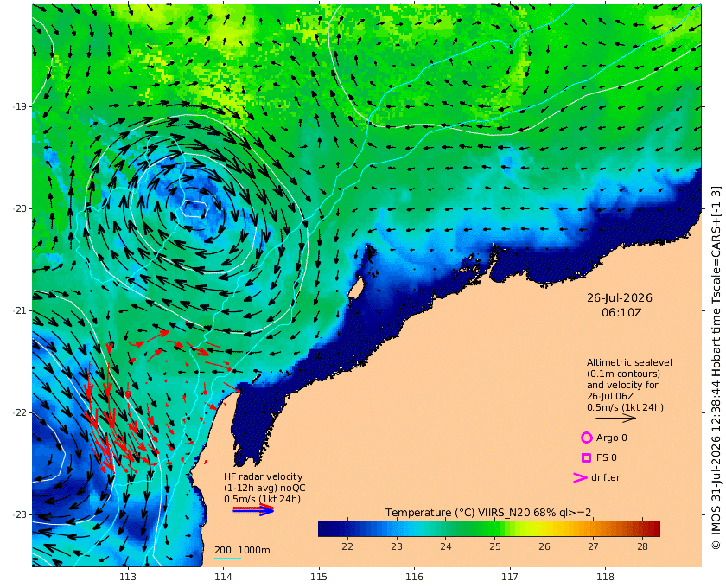This screenshot has width=726, height=588.
Task: Click the temperature colorbar at 25 degrees
Action: (495, 528)
